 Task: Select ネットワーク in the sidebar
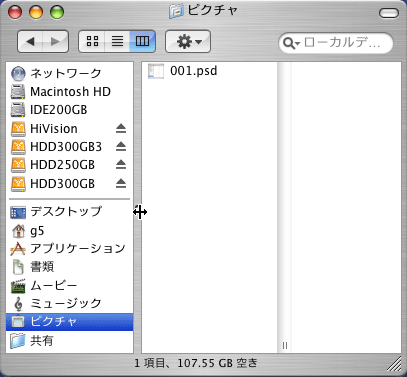(69, 73)
